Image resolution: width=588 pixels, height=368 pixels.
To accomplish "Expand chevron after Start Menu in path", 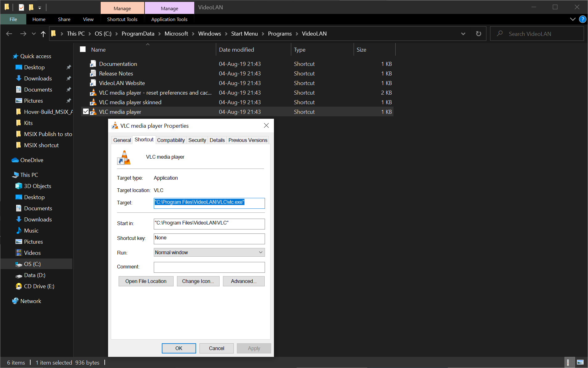I will [263, 34].
